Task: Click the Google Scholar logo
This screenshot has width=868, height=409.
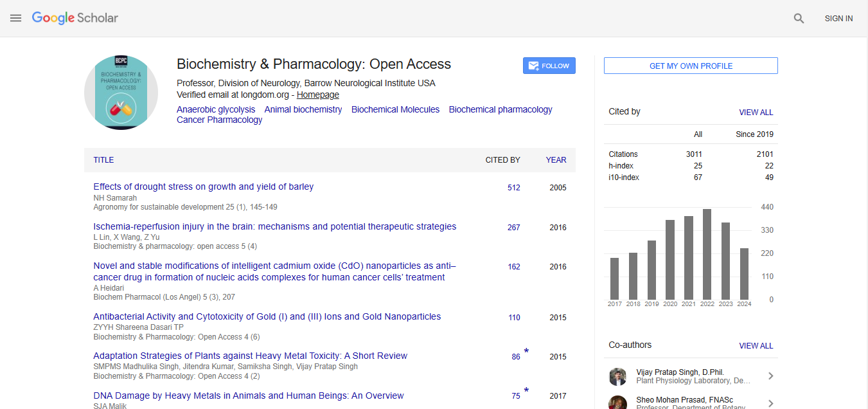Action: [x=75, y=19]
